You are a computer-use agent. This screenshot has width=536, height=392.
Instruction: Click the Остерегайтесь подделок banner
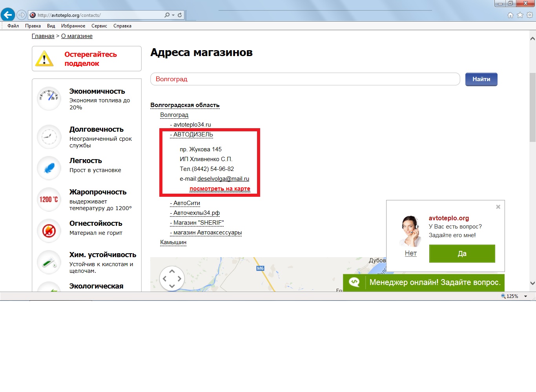(87, 58)
